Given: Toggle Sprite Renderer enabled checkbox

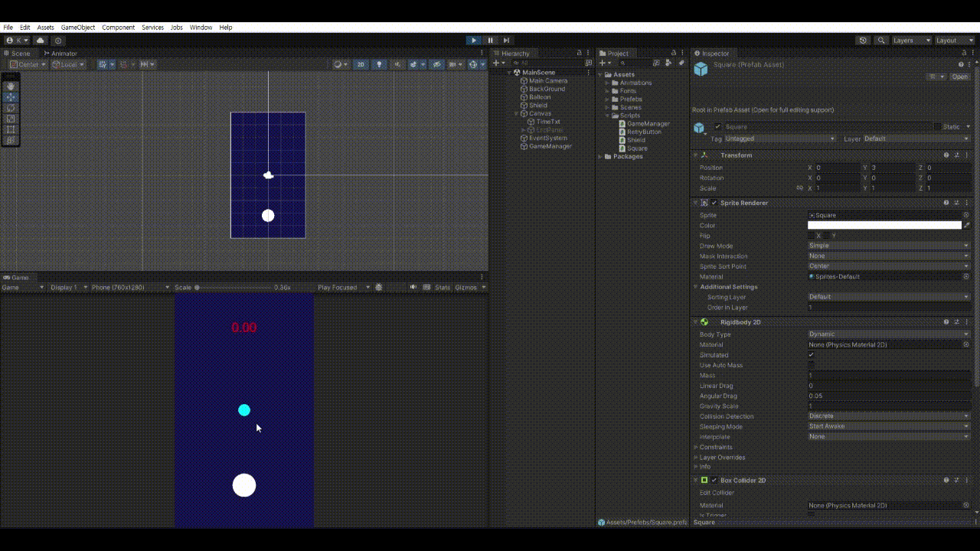Looking at the screenshot, I should 714,203.
